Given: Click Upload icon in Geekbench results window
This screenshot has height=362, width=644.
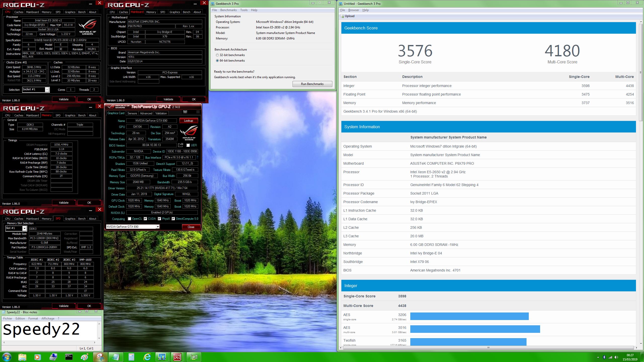Looking at the screenshot, I should [342, 16].
